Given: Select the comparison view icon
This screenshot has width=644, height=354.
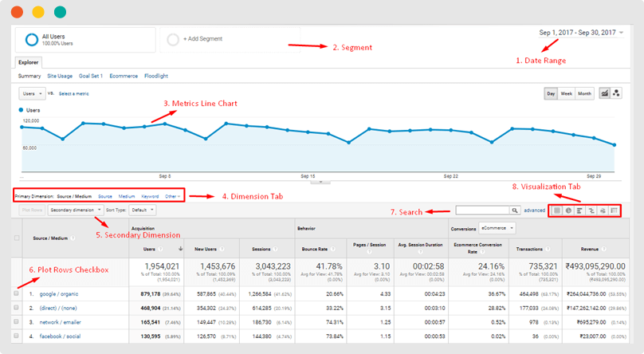Looking at the screenshot, I should pyautogui.click(x=591, y=210).
